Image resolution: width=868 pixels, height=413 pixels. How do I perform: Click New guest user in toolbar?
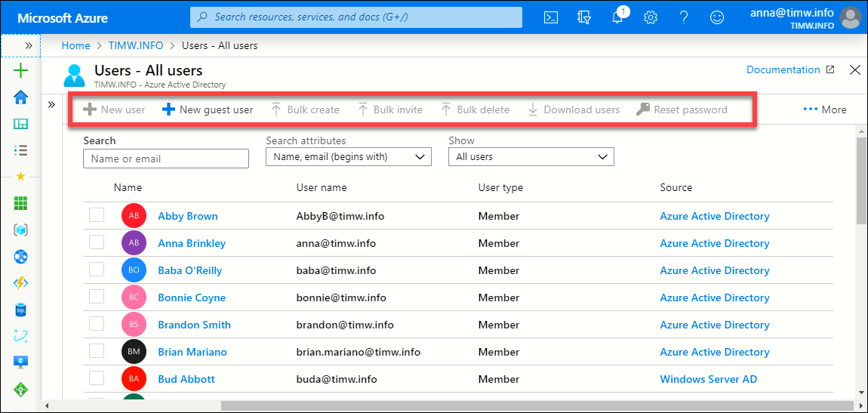[208, 109]
